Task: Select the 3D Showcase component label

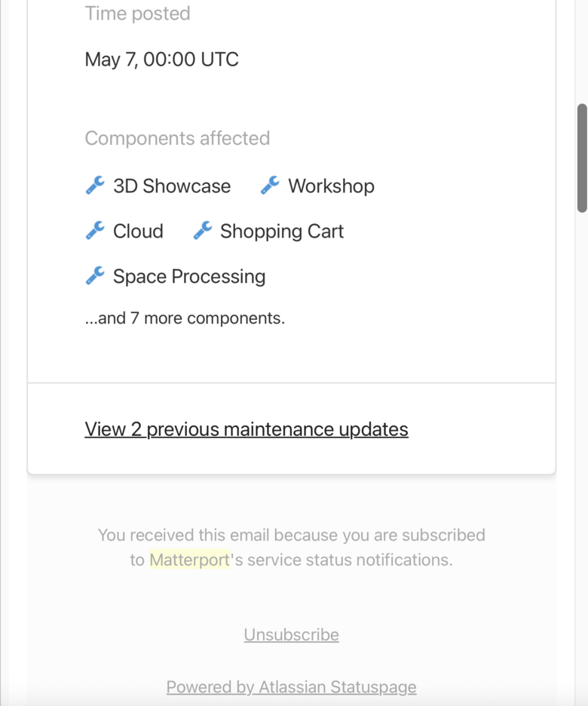Action: [172, 186]
